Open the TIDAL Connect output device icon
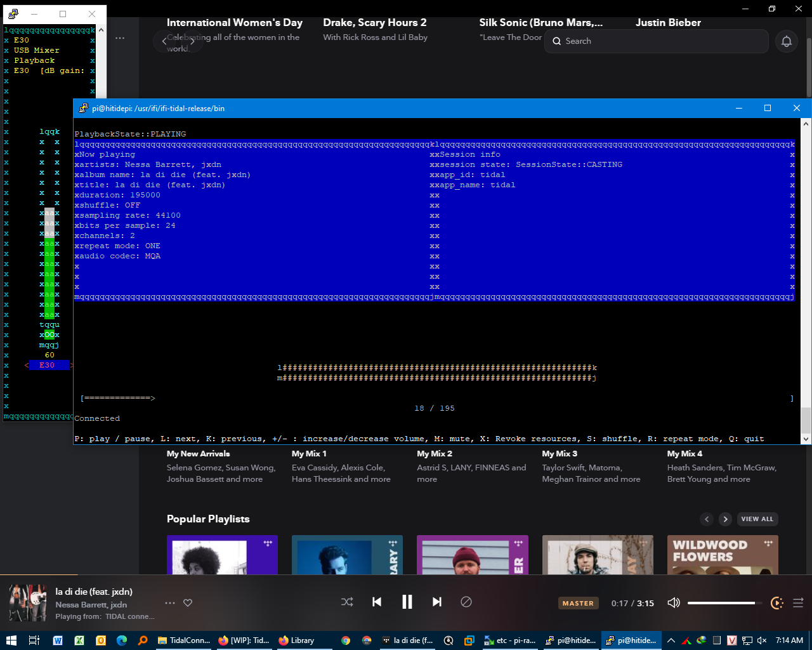 [x=776, y=603]
